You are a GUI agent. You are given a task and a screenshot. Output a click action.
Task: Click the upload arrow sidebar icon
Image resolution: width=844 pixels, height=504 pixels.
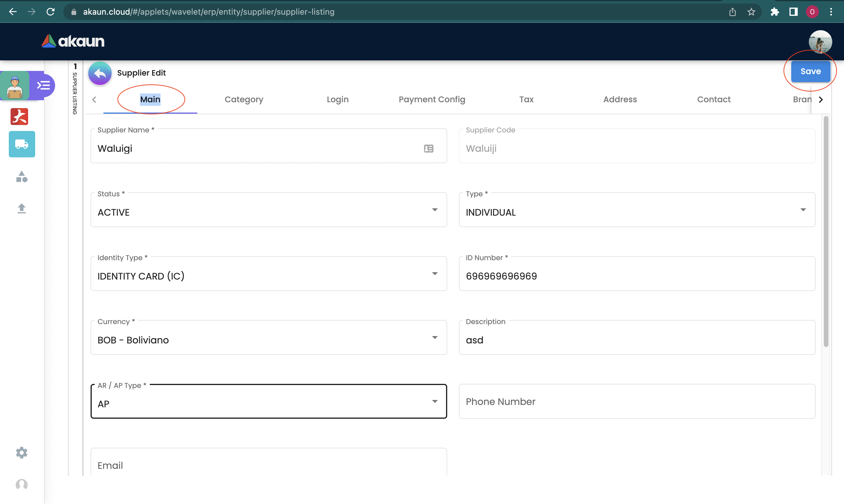point(22,208)
